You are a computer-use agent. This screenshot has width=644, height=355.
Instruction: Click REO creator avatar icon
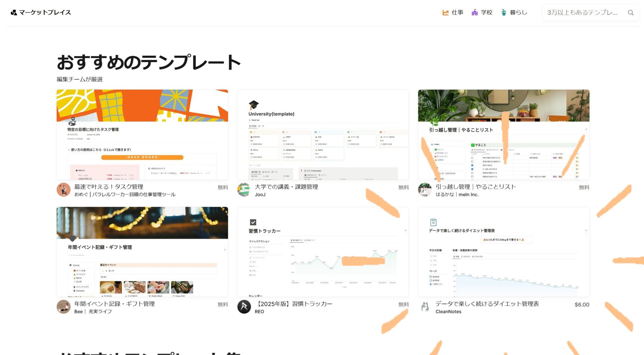click(244, 307)
